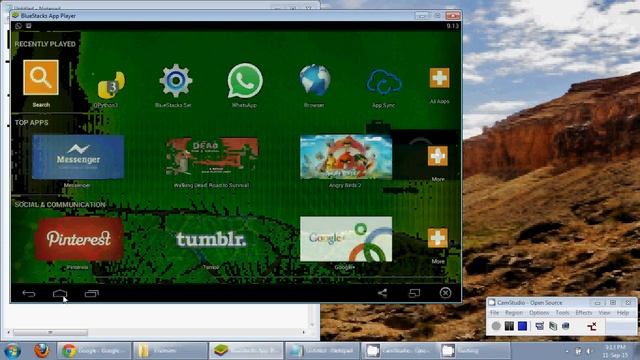This screenshot has width=640, height=360.
Task: Click the volume icon in system tray
Action: 589,351
